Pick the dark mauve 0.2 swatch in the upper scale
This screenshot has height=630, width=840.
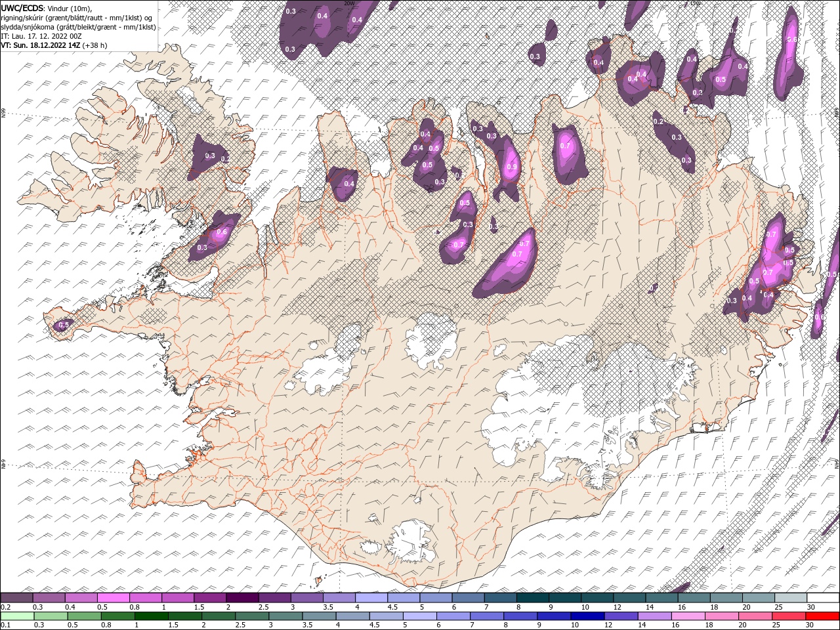(x=17, y=598)
